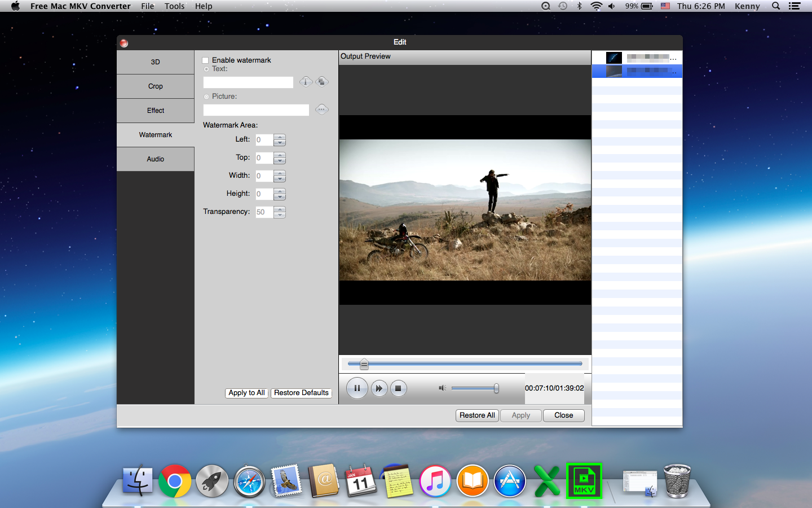
Task: Open the dock Documents stack icon
Action: pos(639,483)
